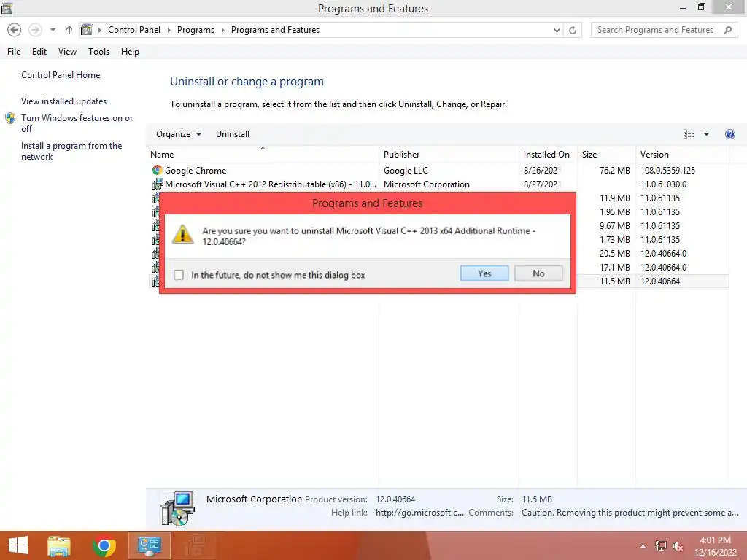Open the Edit menu
This screenshot has width=747, height=560.
click(39, 52)
